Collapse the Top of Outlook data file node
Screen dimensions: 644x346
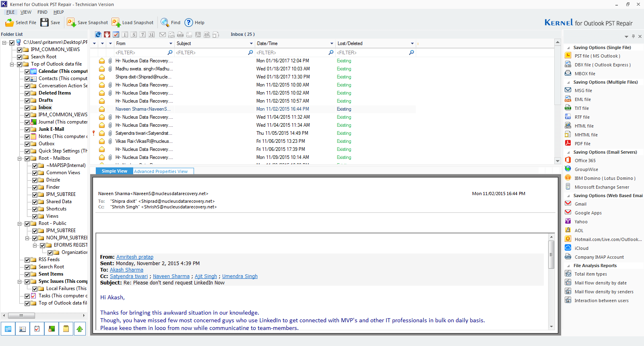coord(12,64)
